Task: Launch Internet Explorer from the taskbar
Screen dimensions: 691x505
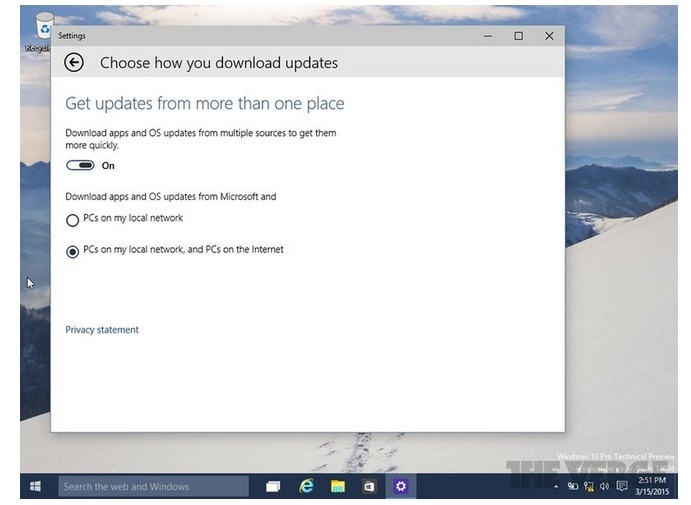Action: pyautogui.click(x=306, y=486)
